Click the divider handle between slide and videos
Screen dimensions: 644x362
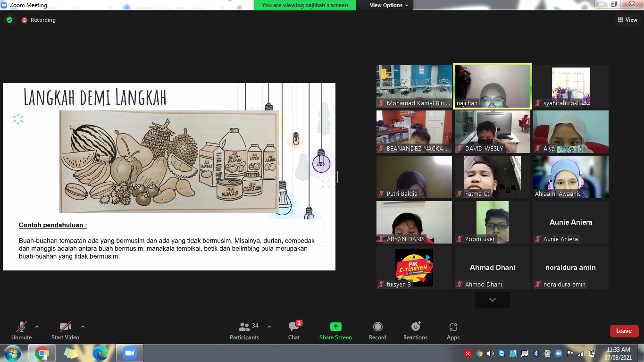coord(338,177)
